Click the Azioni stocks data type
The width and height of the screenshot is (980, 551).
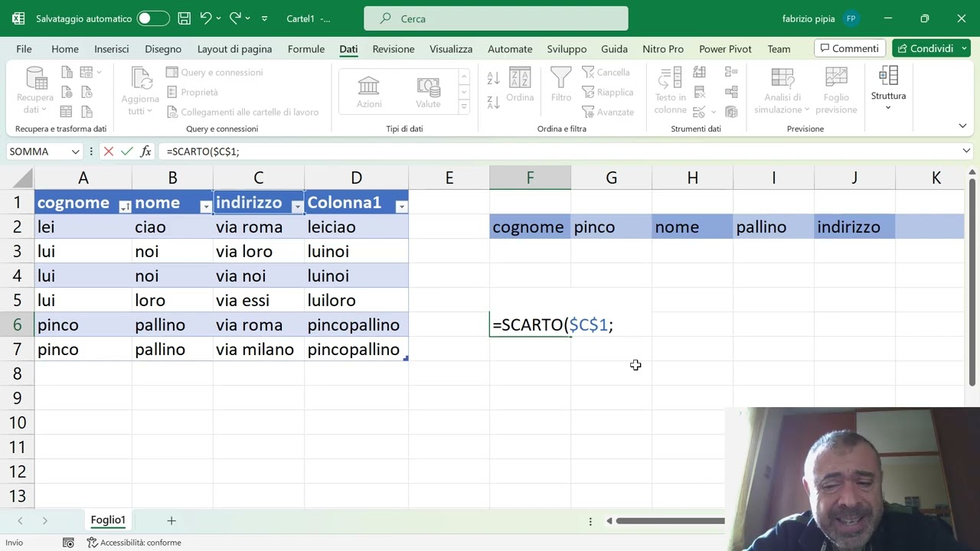[369, 92]
